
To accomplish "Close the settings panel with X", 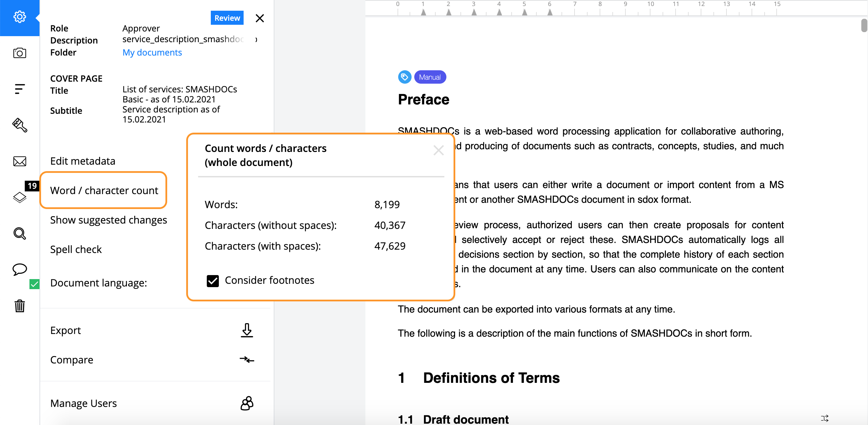I will 260,18.
